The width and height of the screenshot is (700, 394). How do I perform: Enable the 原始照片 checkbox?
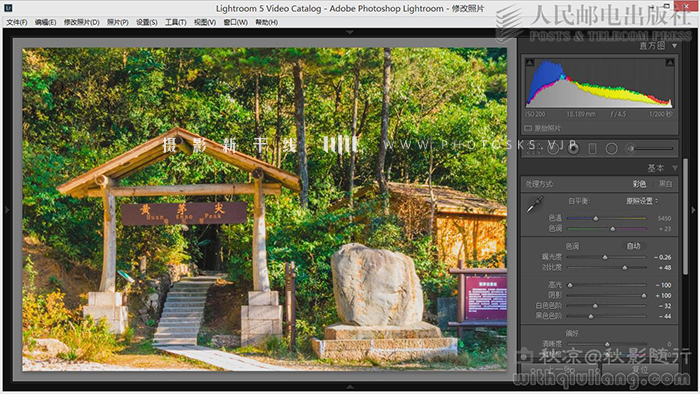pyautogui.click(x=528, y=129)
